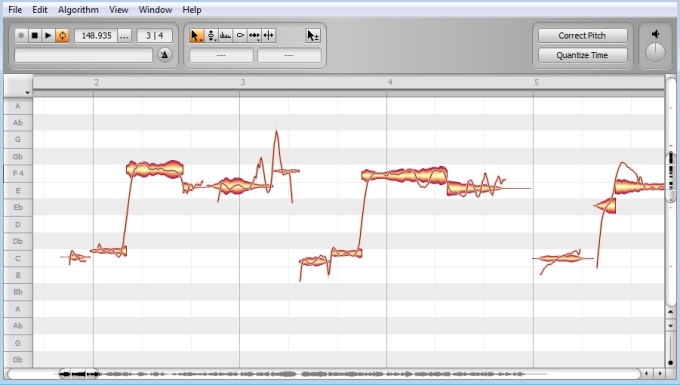Click bar 4 marker in time ruler

[390, 82]
